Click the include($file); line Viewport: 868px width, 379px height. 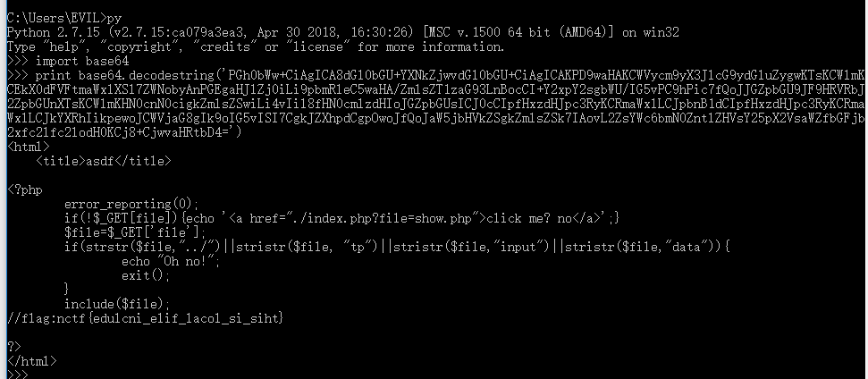pos(116,304)
